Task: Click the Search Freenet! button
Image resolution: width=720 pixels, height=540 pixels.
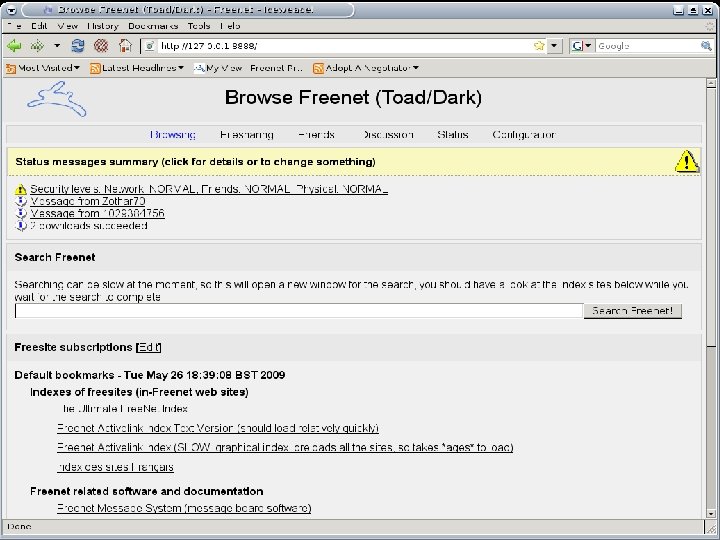Action: tap(632, 311)
